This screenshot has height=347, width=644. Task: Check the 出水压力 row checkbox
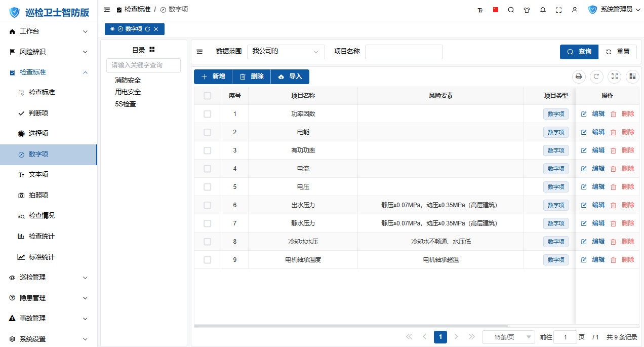(x=207, y=205)
